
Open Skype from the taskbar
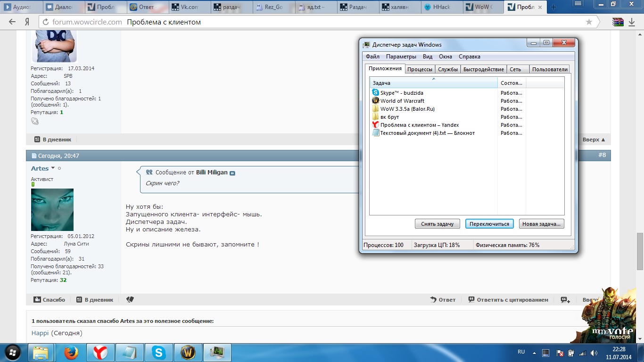click(159, 353)
